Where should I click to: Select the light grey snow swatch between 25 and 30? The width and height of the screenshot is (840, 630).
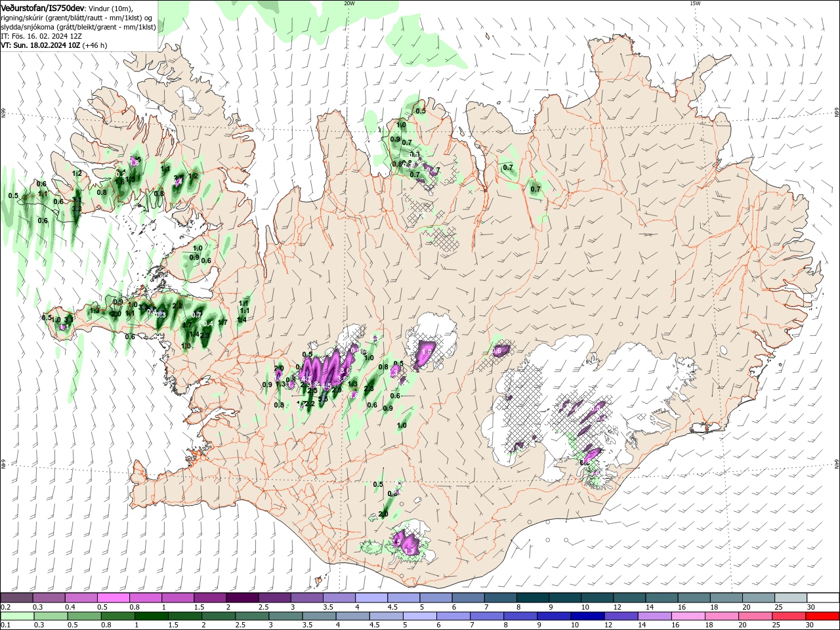791,598
